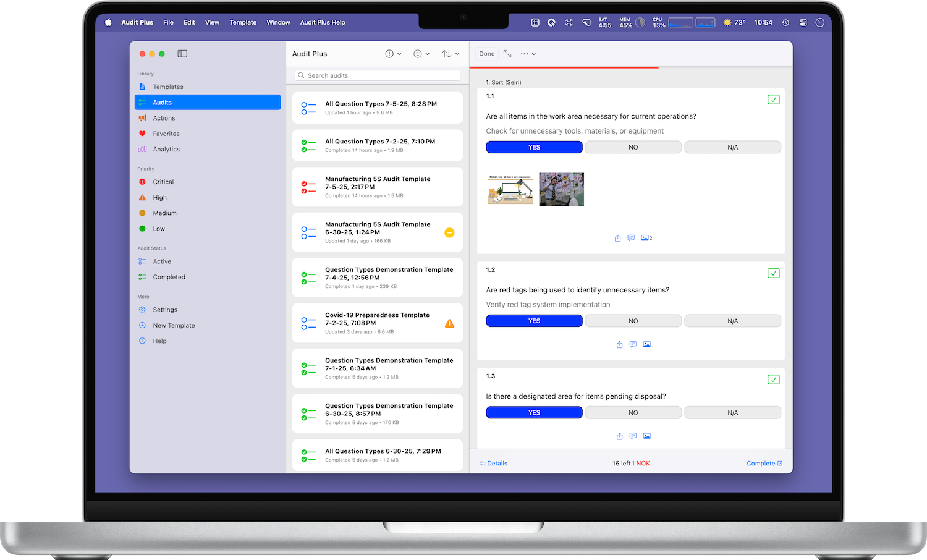Click the high priority warning badge on the Covid-19 audit
The image size is (927, 560).
(x=449, y=323)
